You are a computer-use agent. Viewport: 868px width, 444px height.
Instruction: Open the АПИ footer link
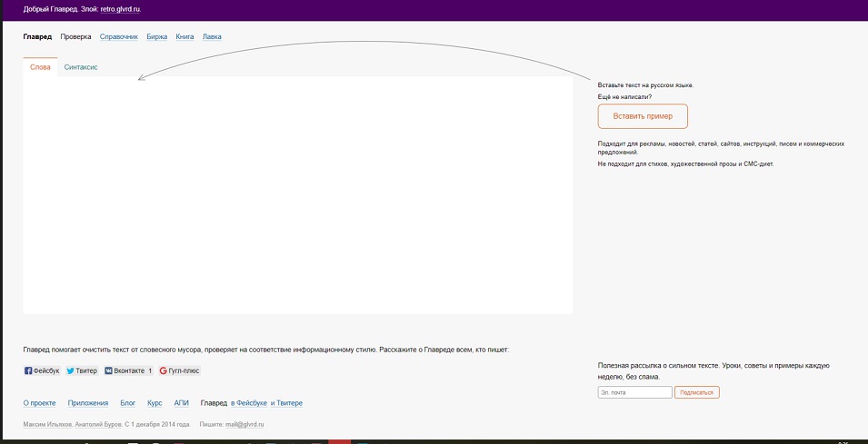point(182,403)
